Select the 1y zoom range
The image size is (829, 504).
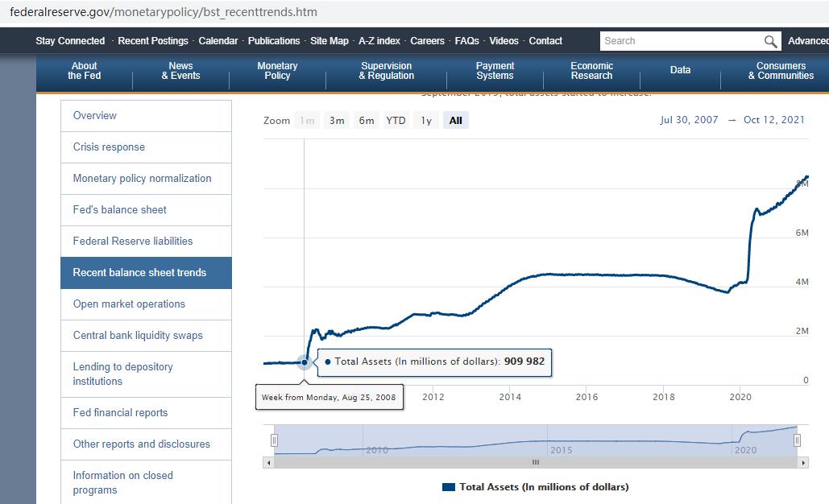425,121
